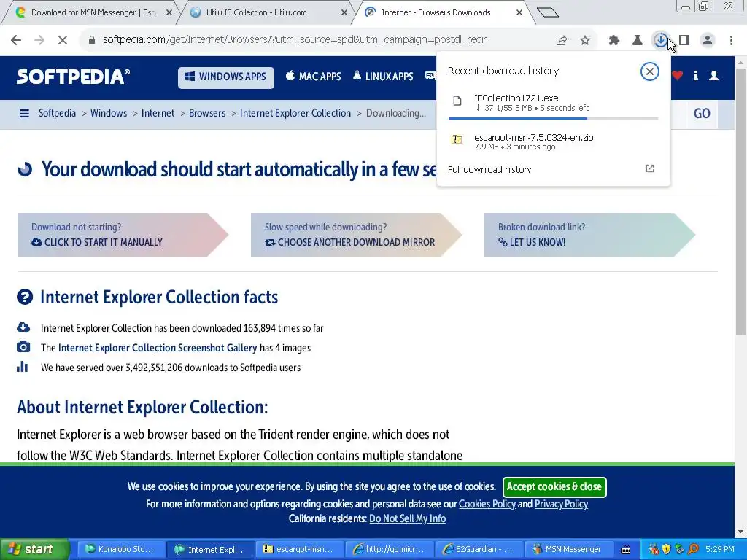The width and height of the screenshot is (747, 560).
Task: Open a new tab button
Action: (x=547, y=12)
